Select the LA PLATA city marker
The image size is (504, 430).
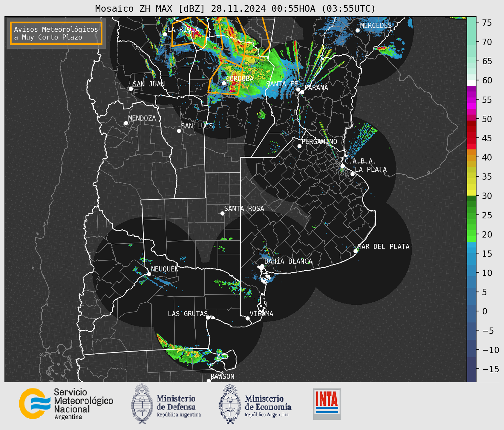click(x=353, y=174)
